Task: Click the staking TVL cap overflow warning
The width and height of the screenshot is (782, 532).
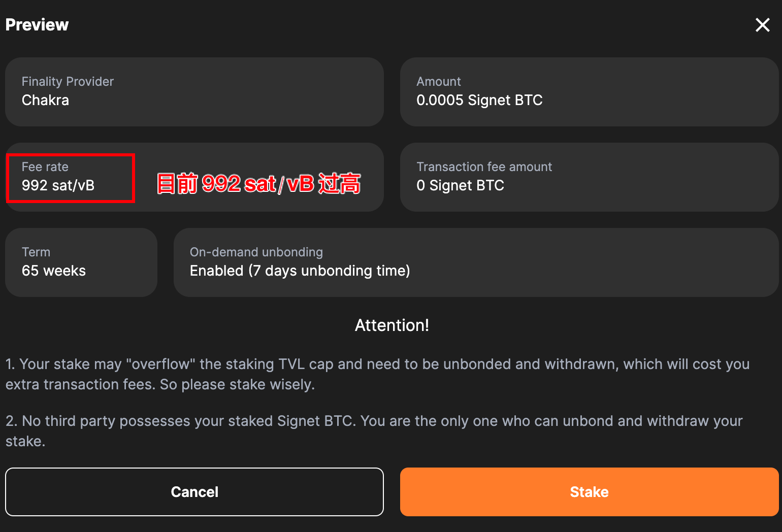Action: pyautogui.click(x=377, y=374)
